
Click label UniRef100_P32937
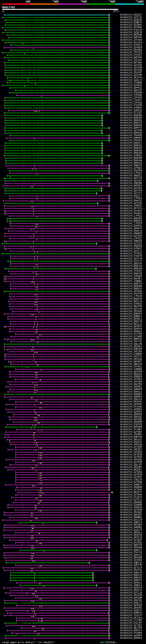(x=131, y=100)
